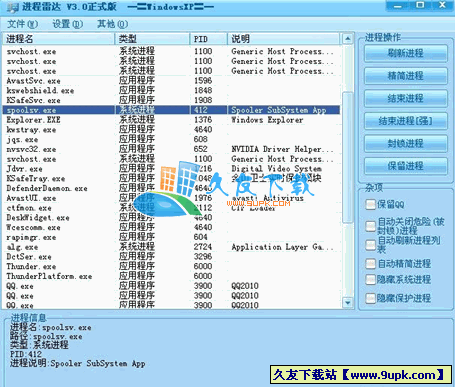
Task: Click the 结束进程[强] button
Action: point(405,121)
